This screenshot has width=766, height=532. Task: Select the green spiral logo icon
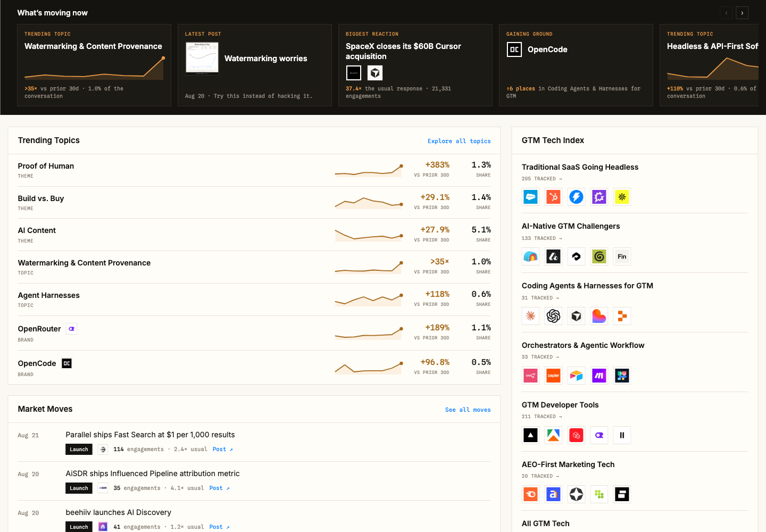click(x=599, y=256)
